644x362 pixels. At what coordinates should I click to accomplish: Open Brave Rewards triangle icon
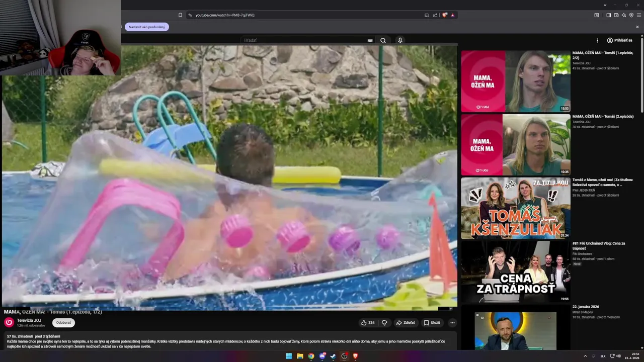click(x=453, y=15)
